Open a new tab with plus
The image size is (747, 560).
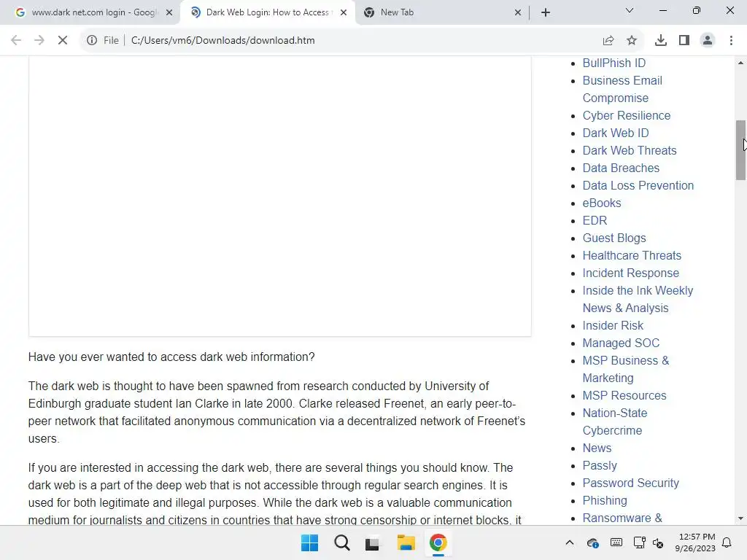click(x=546, y=12)
